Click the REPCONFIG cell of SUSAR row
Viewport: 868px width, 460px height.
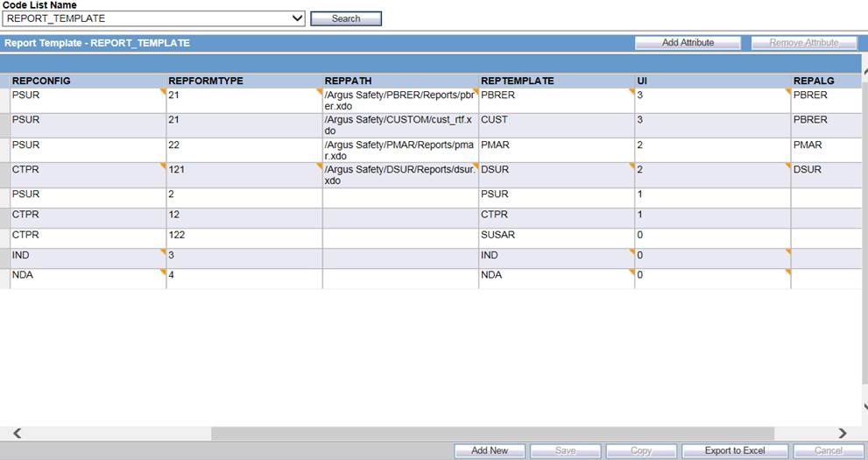coord(88,238)
